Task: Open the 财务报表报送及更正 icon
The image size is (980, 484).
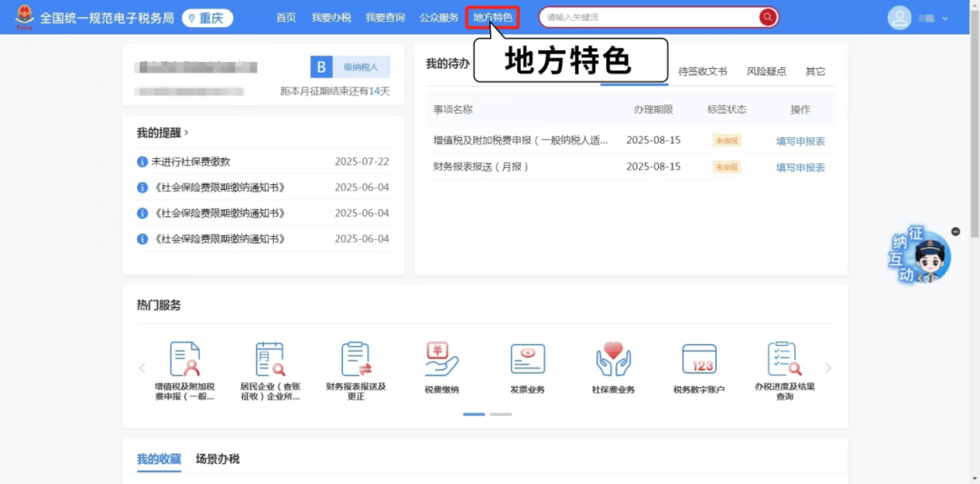Action: click(x=356, y=360)
